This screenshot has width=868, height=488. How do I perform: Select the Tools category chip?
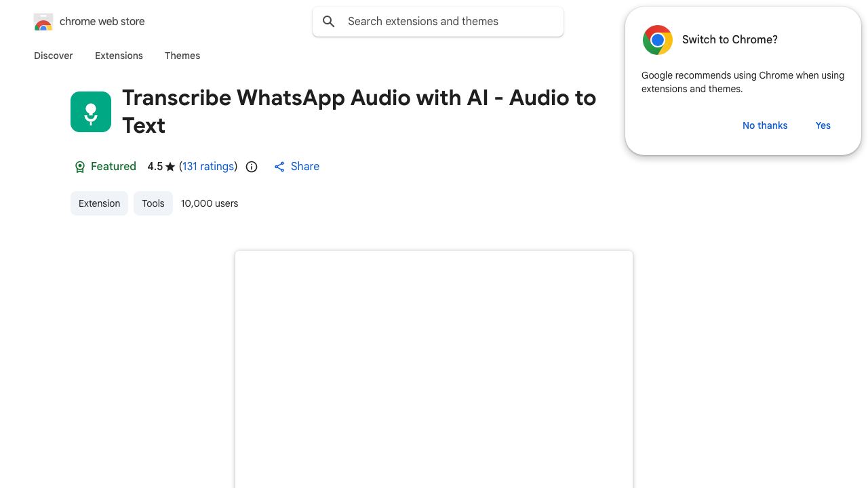153,203
